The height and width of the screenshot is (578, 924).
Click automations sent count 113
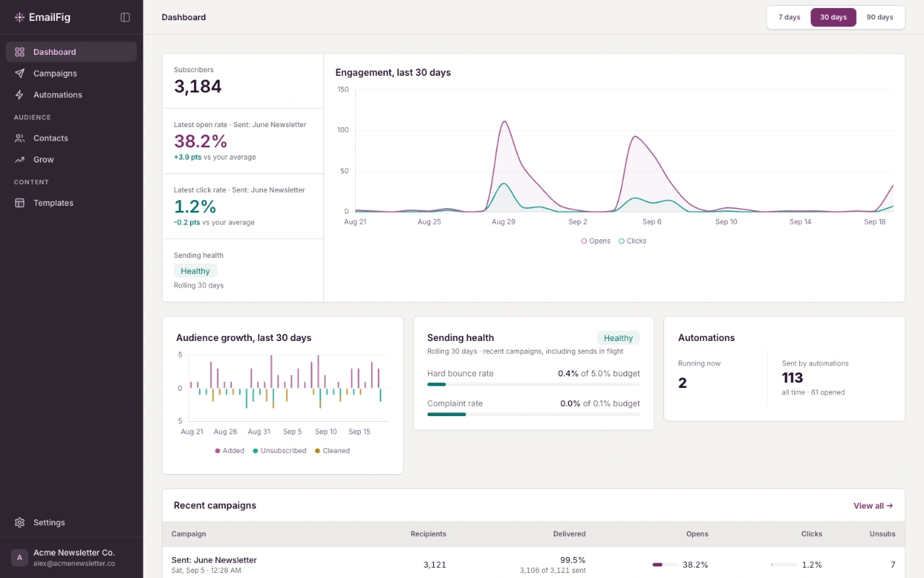click(793, 378)
